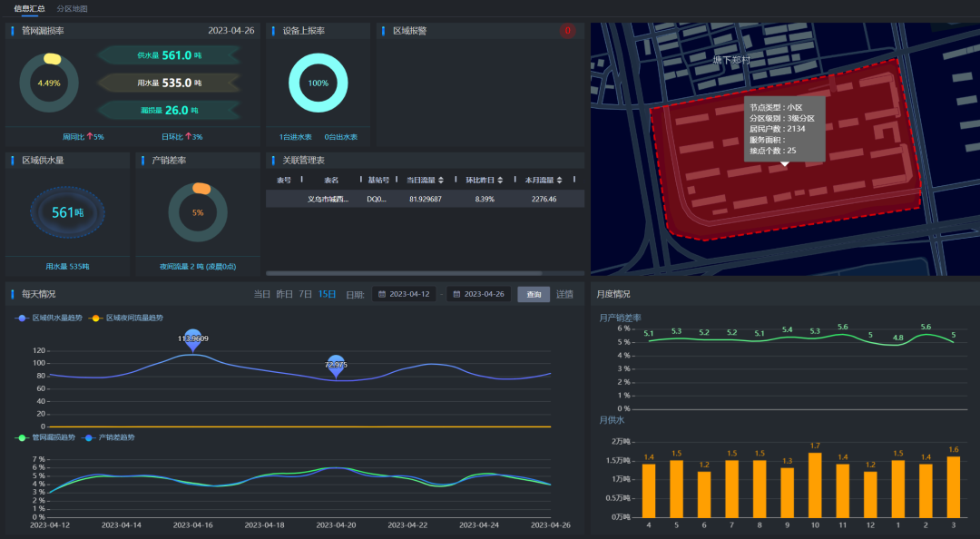The image size is (980, 539).
Task: Toggle the 区域供水量趋势 legend series
Action: click(56, 318)
